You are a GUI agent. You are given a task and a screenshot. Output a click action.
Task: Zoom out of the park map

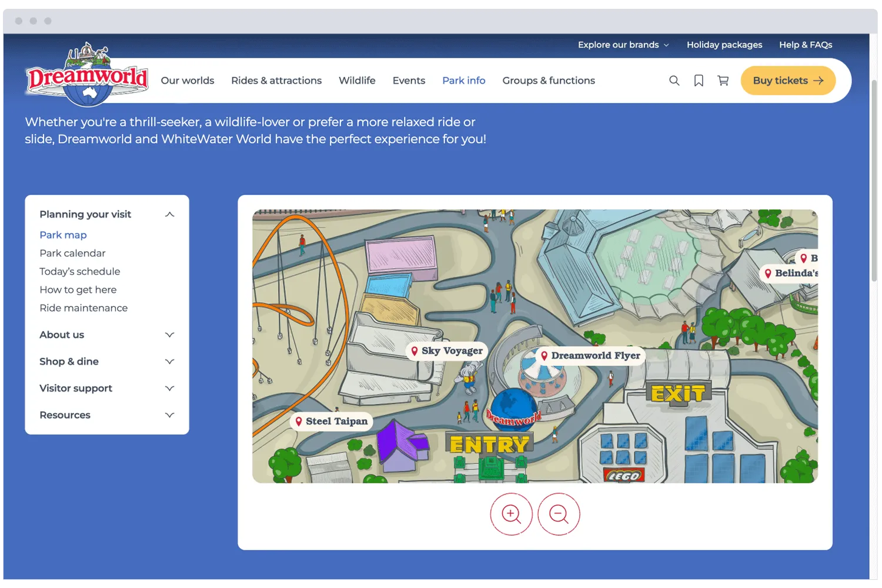(559, 514)
